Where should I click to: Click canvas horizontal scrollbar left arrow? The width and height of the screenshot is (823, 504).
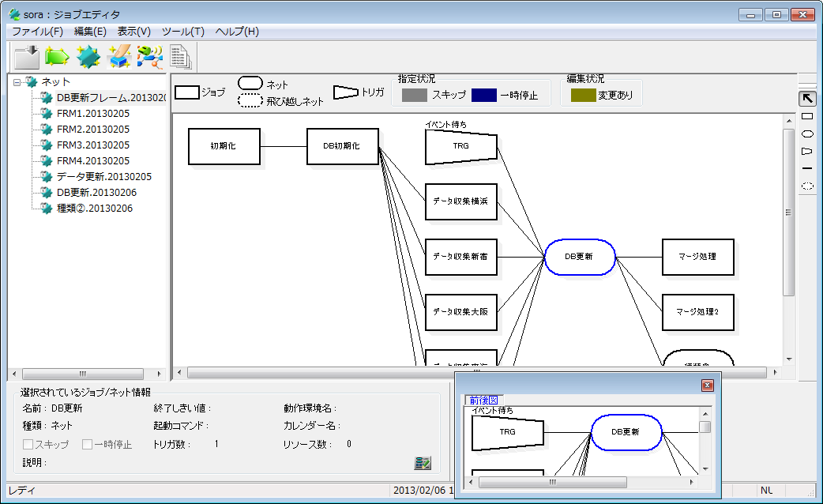coord(179,373)
